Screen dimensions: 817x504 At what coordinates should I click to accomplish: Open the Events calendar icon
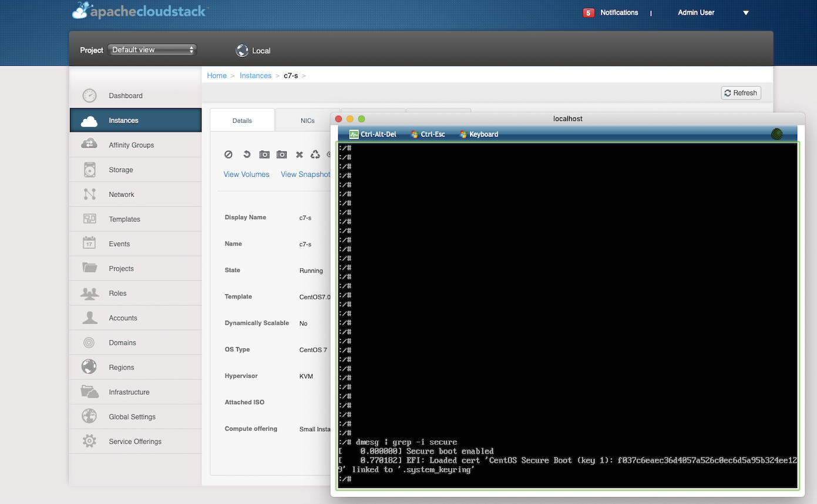(x=89, y=244)
